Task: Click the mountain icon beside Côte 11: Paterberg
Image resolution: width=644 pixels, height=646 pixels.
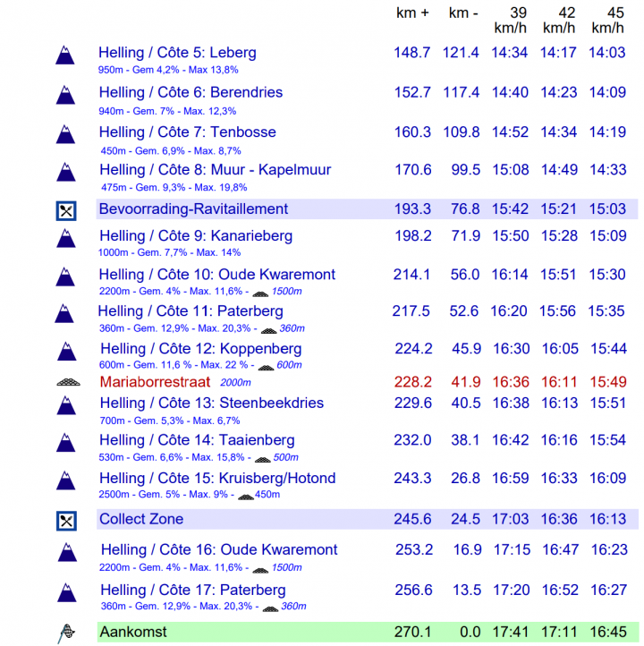Action: click(x=64, y=313)
